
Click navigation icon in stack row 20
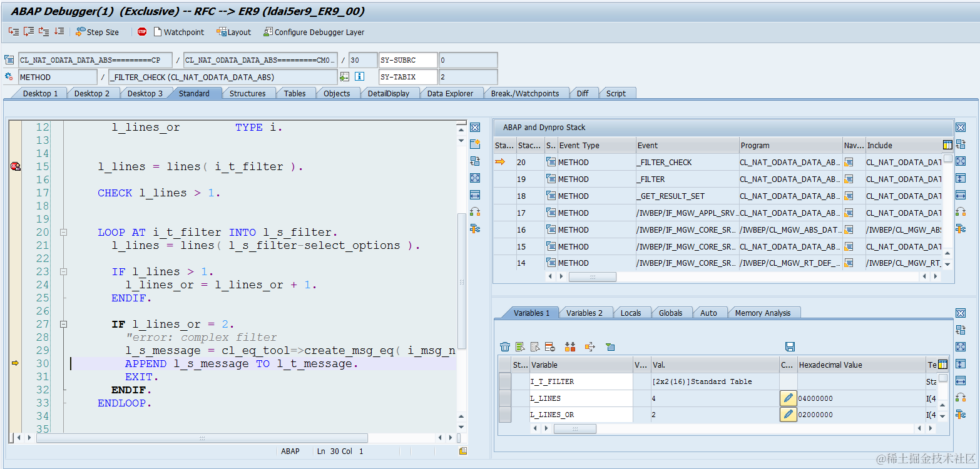click(x=849, y=162)
